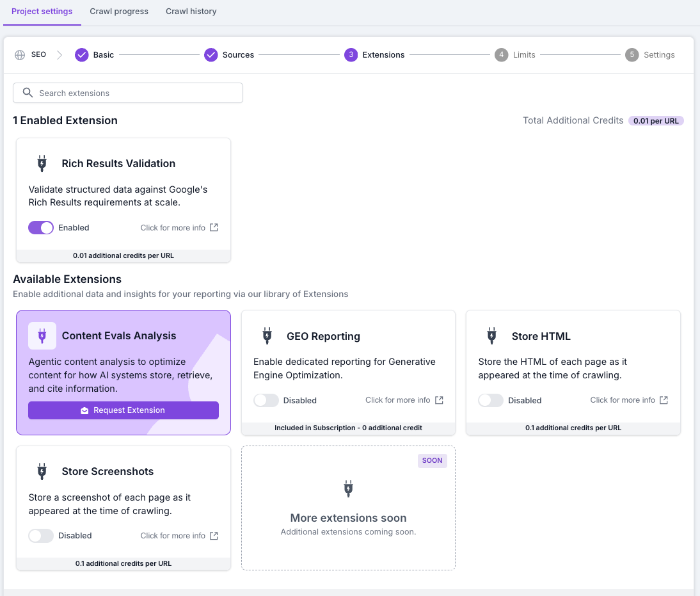
Task: Click the Store Screenshots plug icon
Action: [42, 471]
